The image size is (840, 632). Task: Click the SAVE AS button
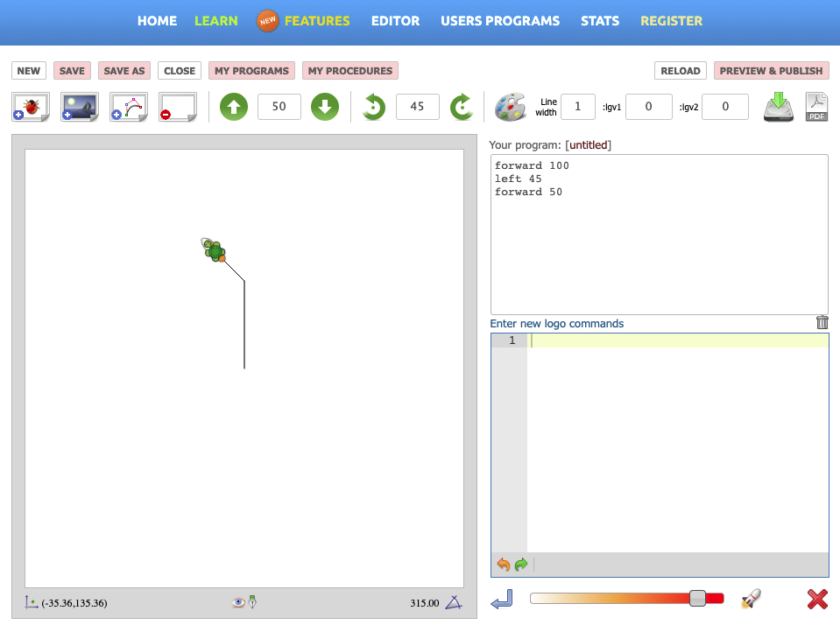pos(124,71)
